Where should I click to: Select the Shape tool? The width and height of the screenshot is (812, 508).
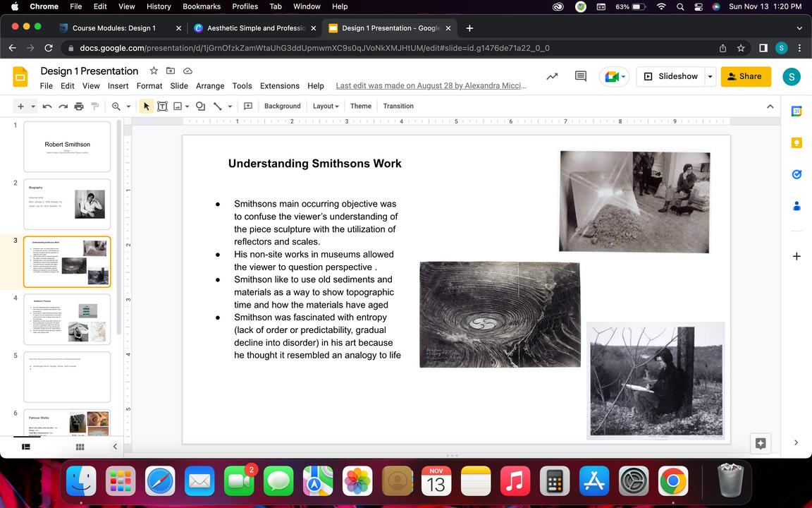[x=200, y=107]
